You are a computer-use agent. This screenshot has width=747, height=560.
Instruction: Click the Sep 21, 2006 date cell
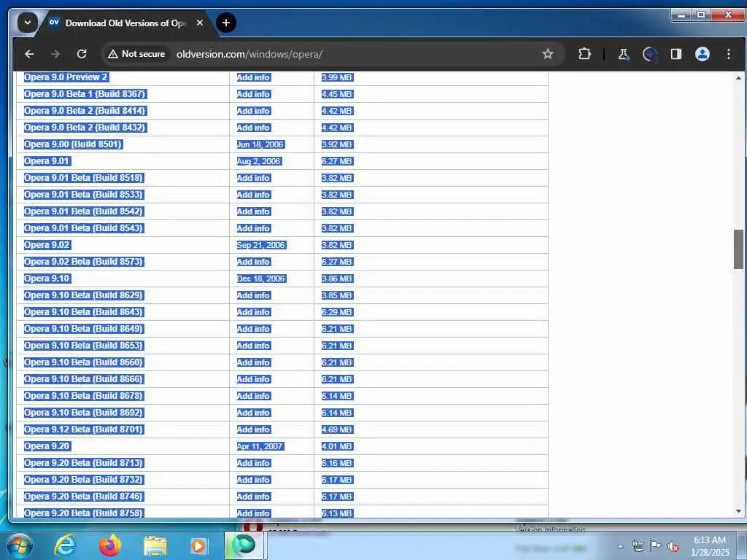[x=260, y=245]
